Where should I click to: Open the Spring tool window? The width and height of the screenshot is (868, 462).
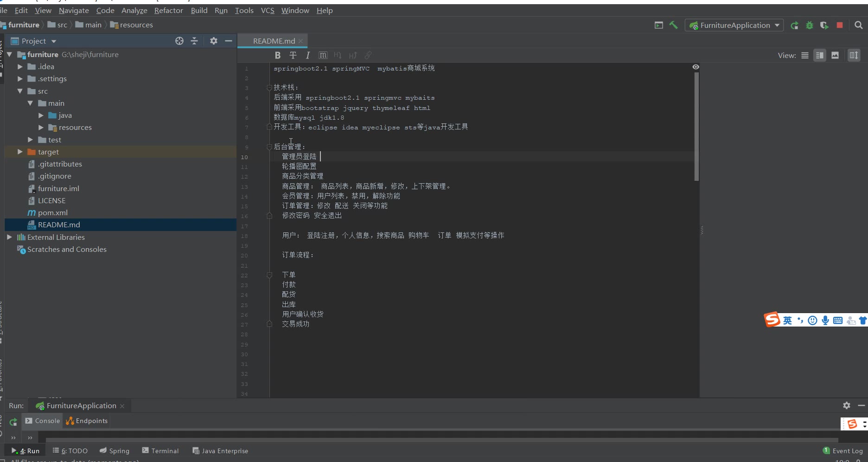click(115, 451)
